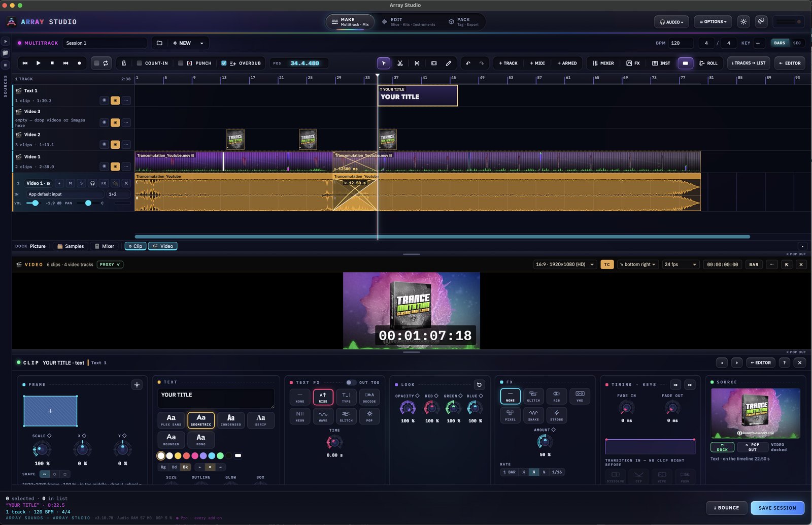Switch to the Pack mode tab
Screen dimensions: 812x525
point(463,22)
